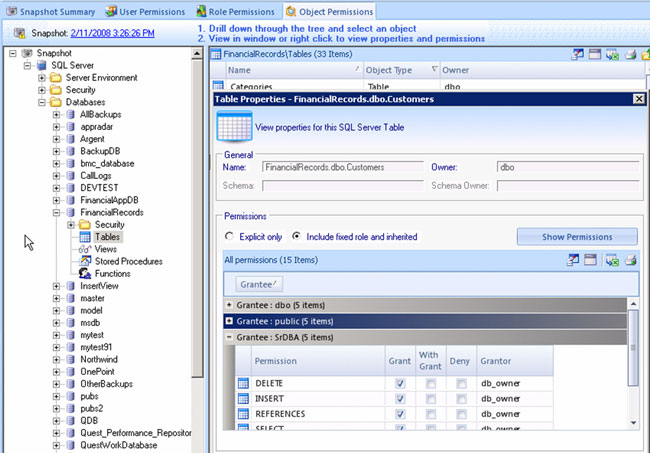Click the Name field in General section

pyautogui.click(x=343, y=167)
